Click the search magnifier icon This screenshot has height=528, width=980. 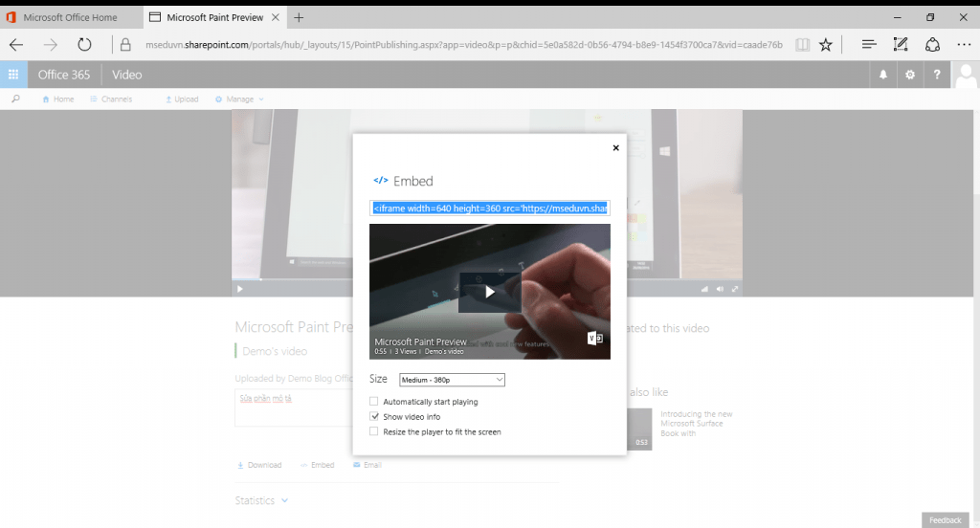coord(15,99)
